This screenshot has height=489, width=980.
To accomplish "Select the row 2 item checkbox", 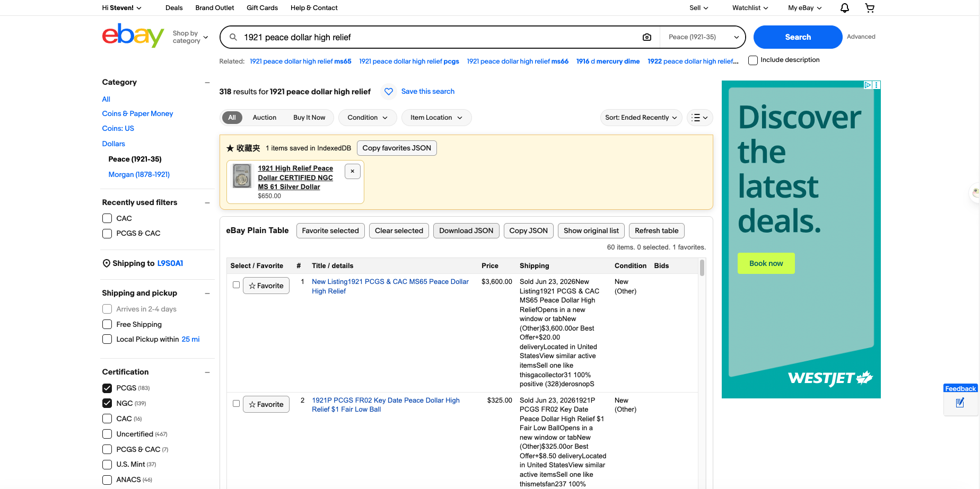I will click(237, 404).
